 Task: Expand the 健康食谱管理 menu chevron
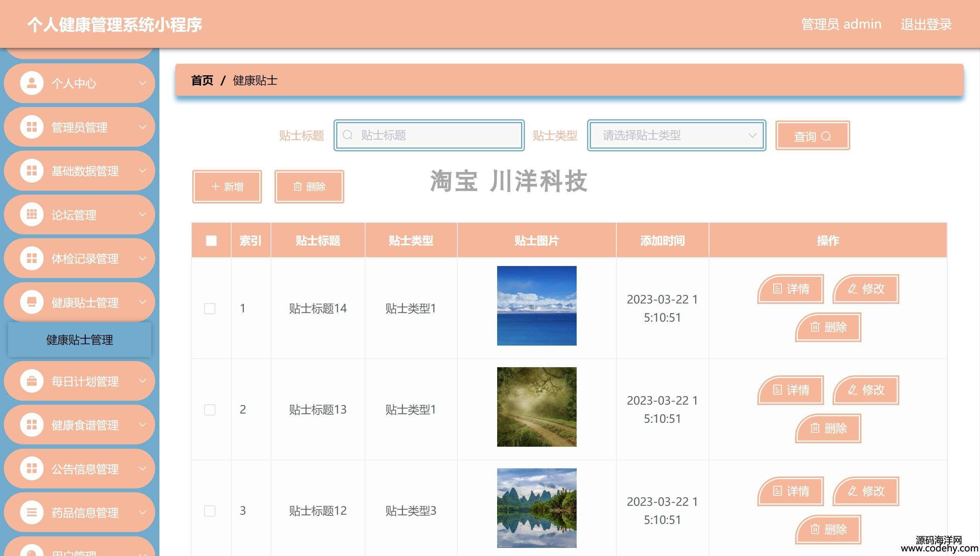click(142, 425)
